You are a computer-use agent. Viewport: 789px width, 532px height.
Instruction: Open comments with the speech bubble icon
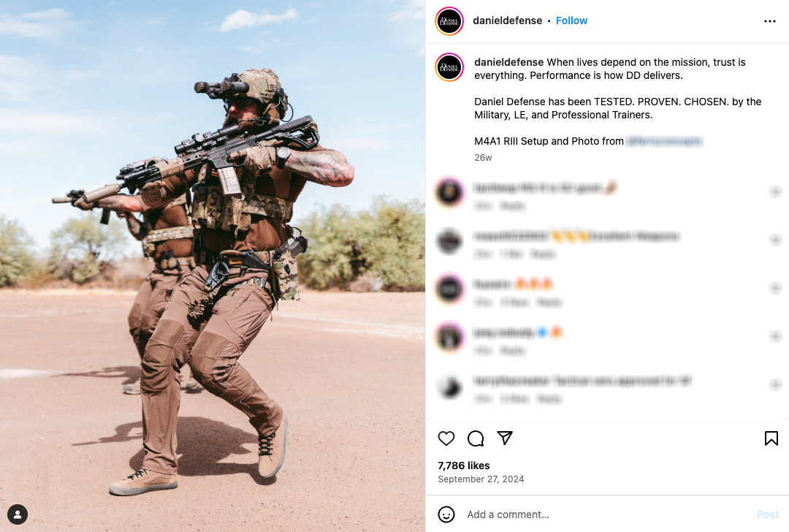476,438
